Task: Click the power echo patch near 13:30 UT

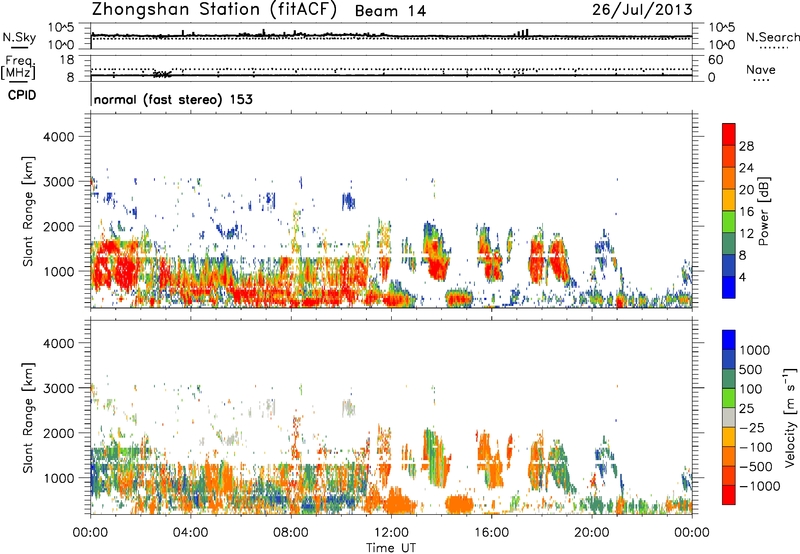Action: pyautogui.click(x=435, y=250)
